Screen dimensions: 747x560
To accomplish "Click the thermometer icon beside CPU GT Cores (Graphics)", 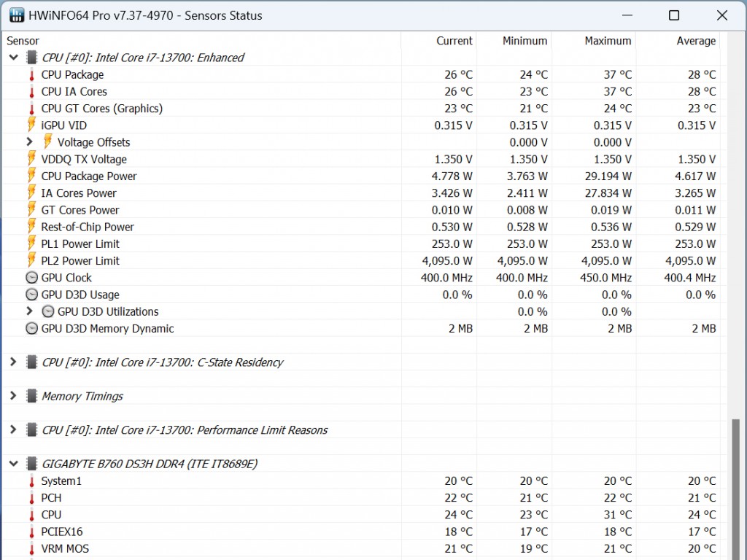I will tap(32, 109).
